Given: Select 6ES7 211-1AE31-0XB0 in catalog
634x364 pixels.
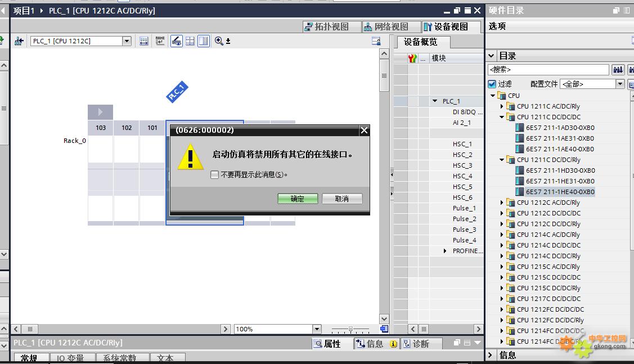Looking at the screenshot, I should click(x=560, y=138).
